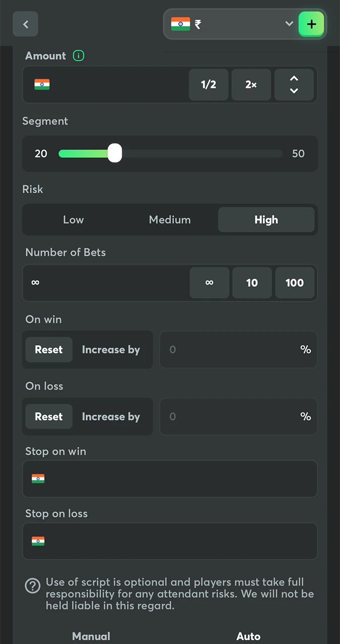Click the flag icon in Stop on win field
This screenshot has width=340, height=644.
pyautogui.click(x=38, y=478)
